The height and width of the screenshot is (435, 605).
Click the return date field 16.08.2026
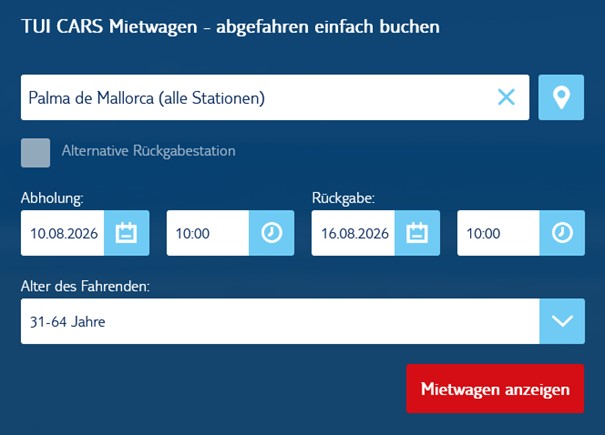353,233
